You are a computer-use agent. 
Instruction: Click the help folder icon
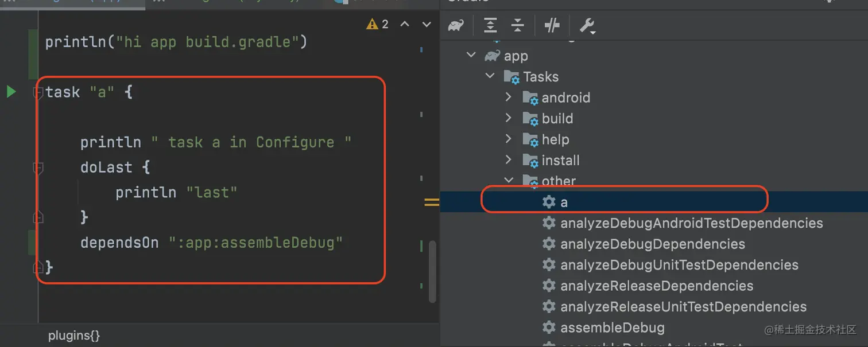pyautogui.click(x=530, y=140)
